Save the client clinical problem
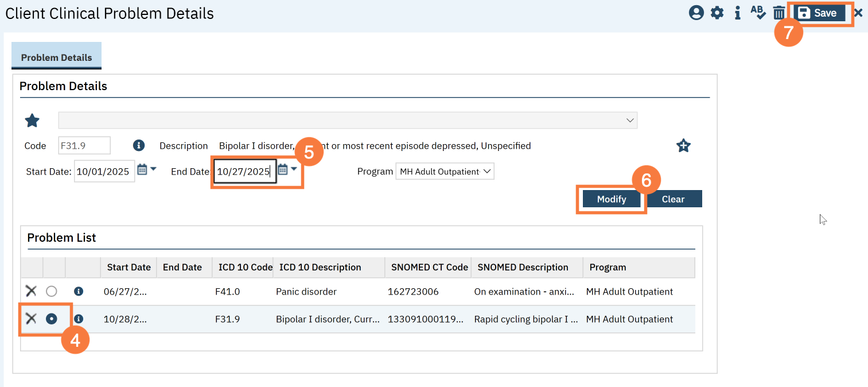This screenshot has height=387, width=868. (x=819, y=13)
